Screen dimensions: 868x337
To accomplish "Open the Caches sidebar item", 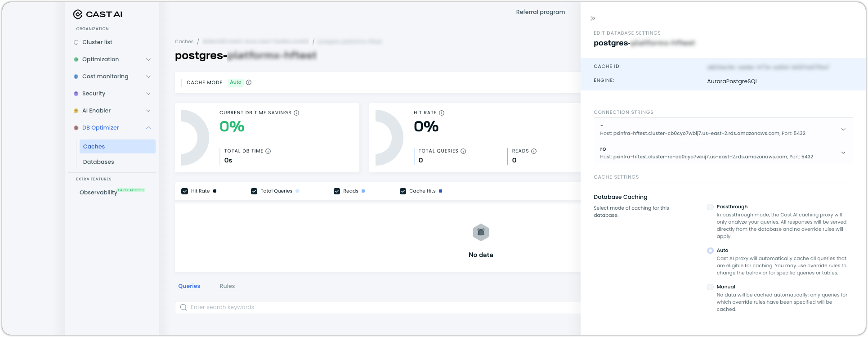I will click(x=117, y=147).
